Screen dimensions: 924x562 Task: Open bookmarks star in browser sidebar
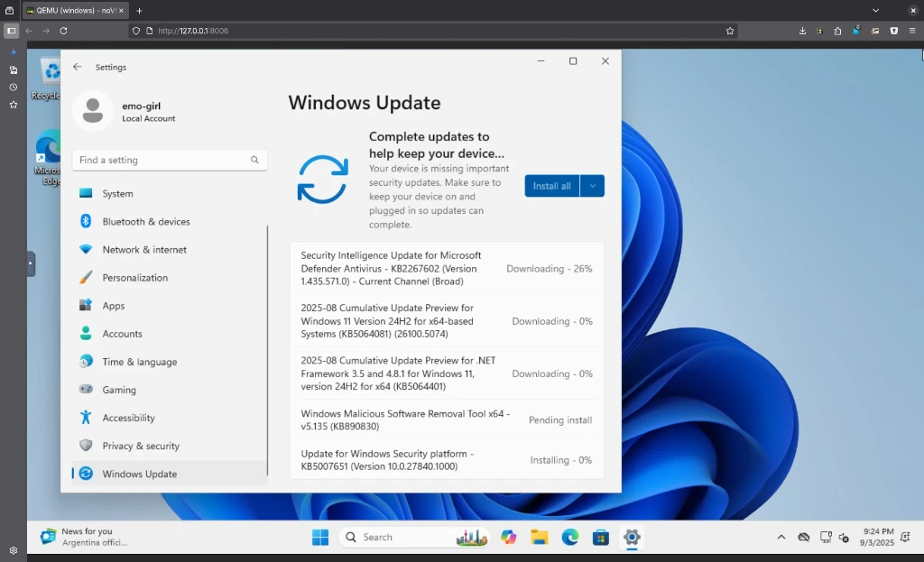point(13,105)
